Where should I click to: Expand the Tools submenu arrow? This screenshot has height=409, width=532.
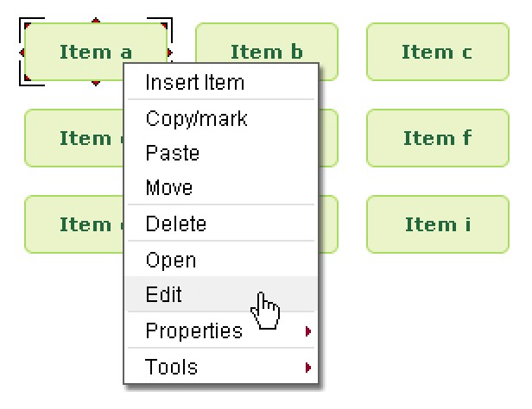pos(308,368)
